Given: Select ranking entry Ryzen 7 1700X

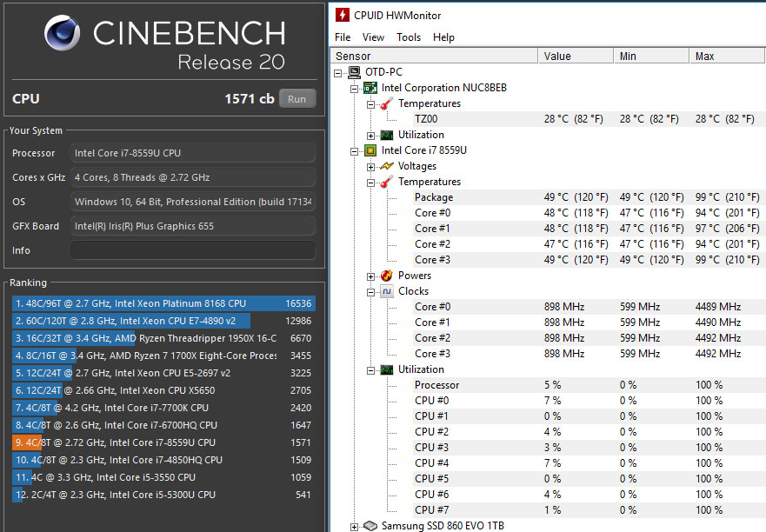Looking at the screenshot, I should 163,356.
